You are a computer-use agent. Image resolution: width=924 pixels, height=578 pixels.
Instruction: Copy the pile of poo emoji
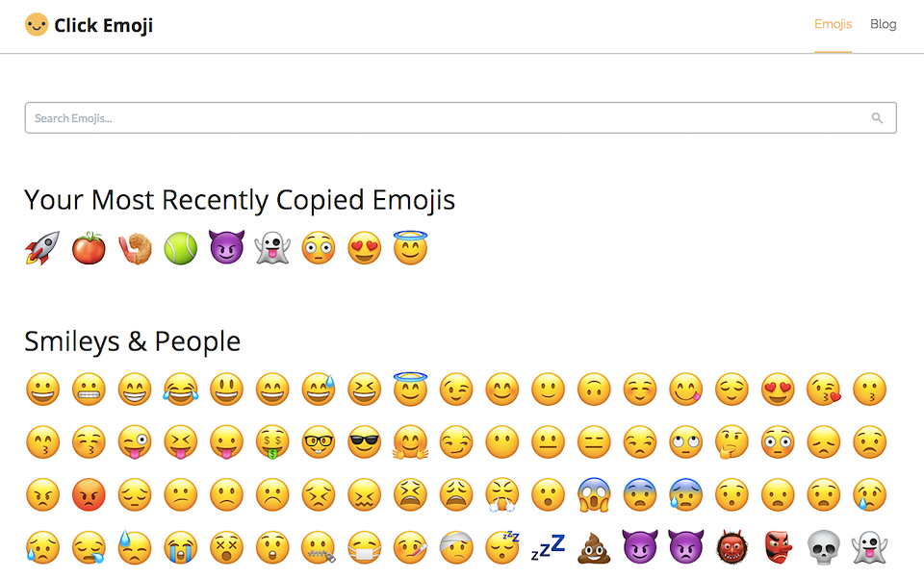595,547
